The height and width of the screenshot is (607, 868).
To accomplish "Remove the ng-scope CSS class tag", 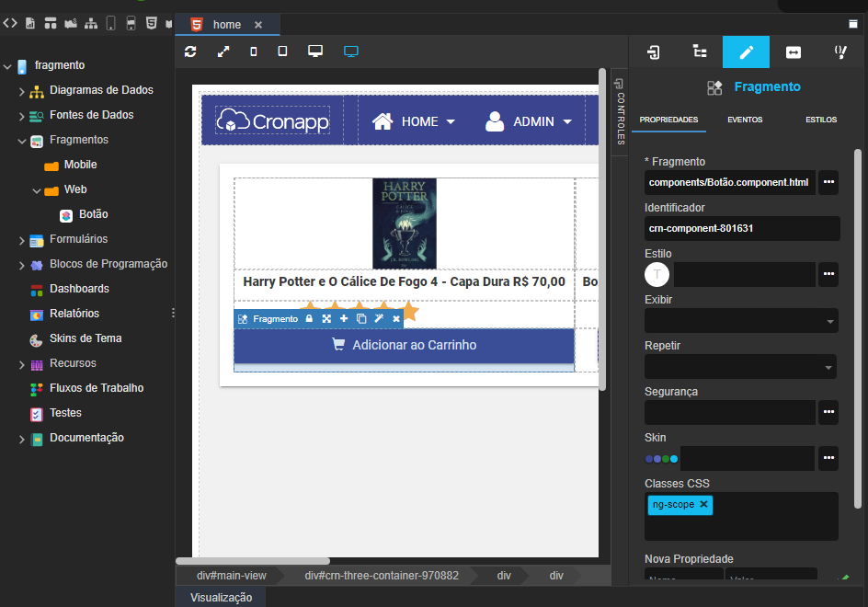I will pos(703,504).
